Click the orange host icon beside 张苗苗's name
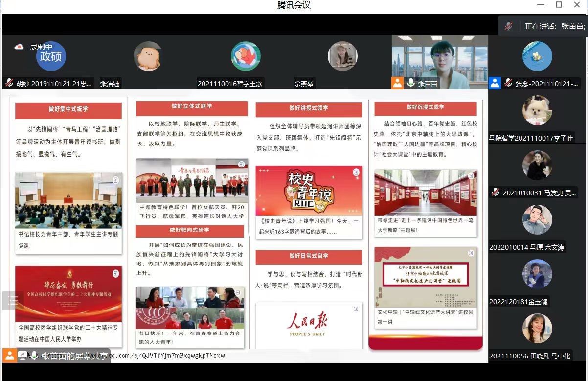 point(398,83)
